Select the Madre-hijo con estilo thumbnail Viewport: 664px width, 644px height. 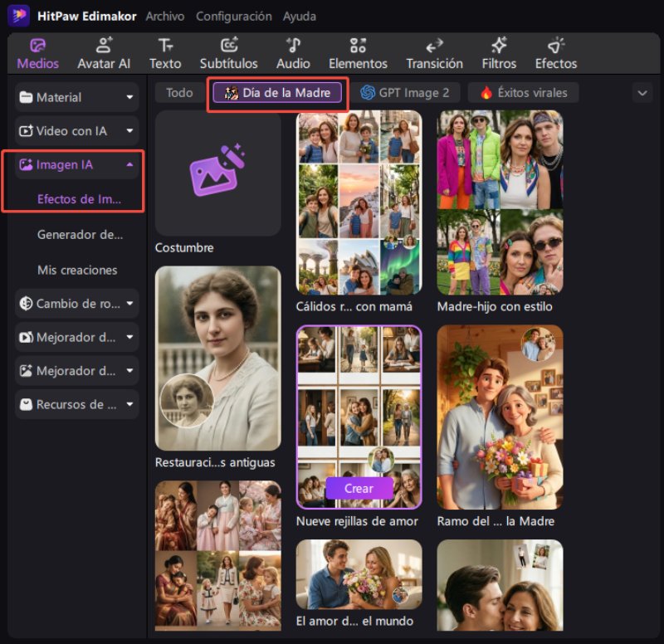click(500, 202)
